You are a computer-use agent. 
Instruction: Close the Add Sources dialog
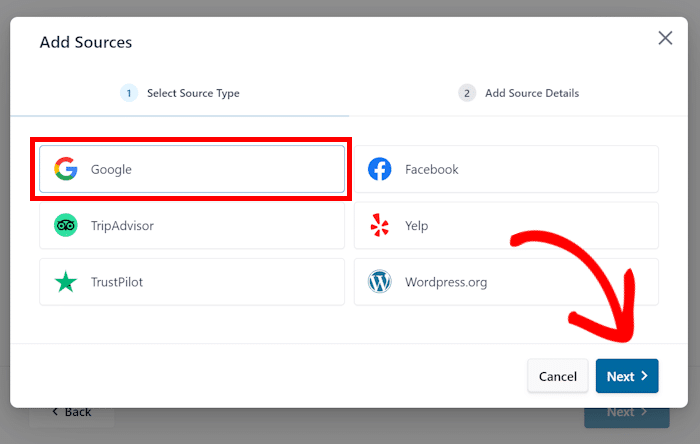(x=665, y=38)
